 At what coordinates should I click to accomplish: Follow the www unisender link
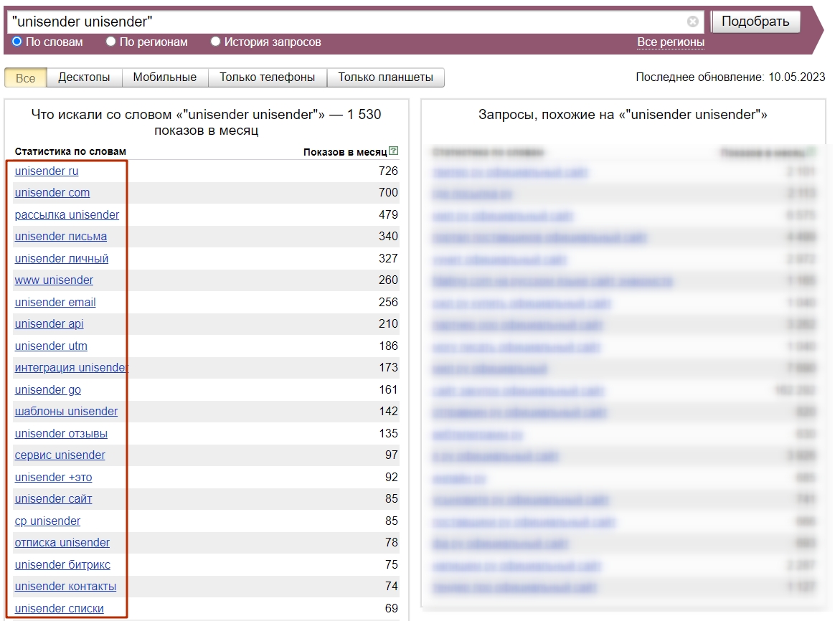pos(54,280)
